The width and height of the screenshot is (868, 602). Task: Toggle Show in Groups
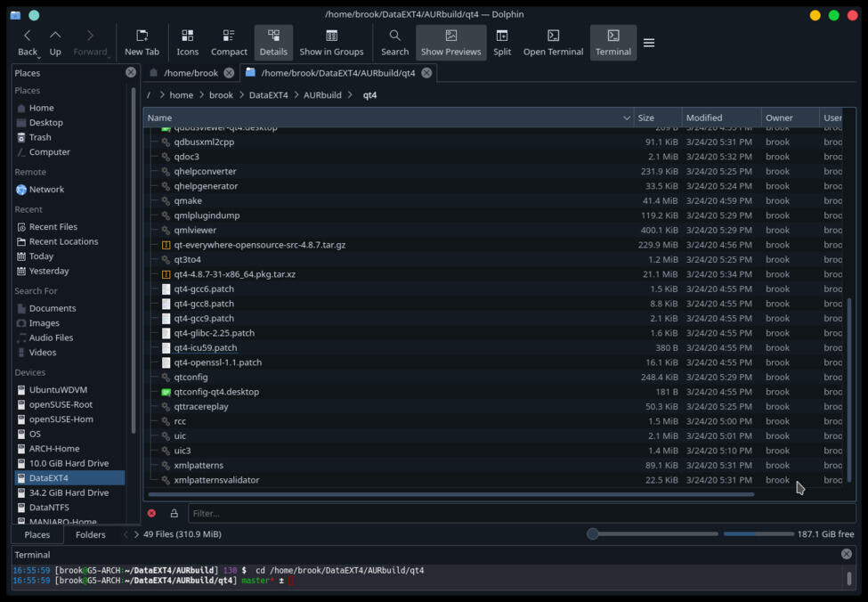[x=331, y=43]
